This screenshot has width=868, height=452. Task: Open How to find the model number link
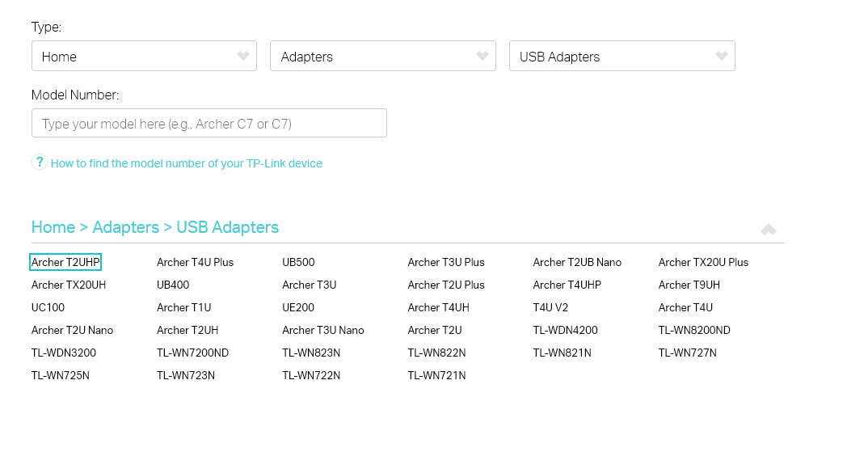pos(187,163)
